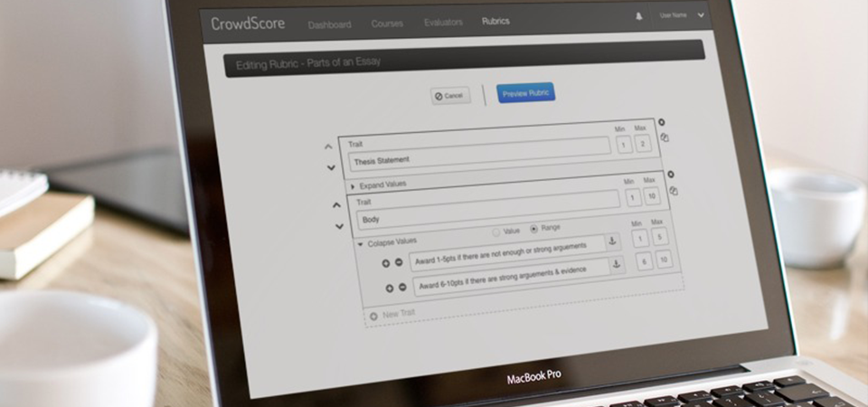Expand Values for the Thesis Statement trait

378,185
